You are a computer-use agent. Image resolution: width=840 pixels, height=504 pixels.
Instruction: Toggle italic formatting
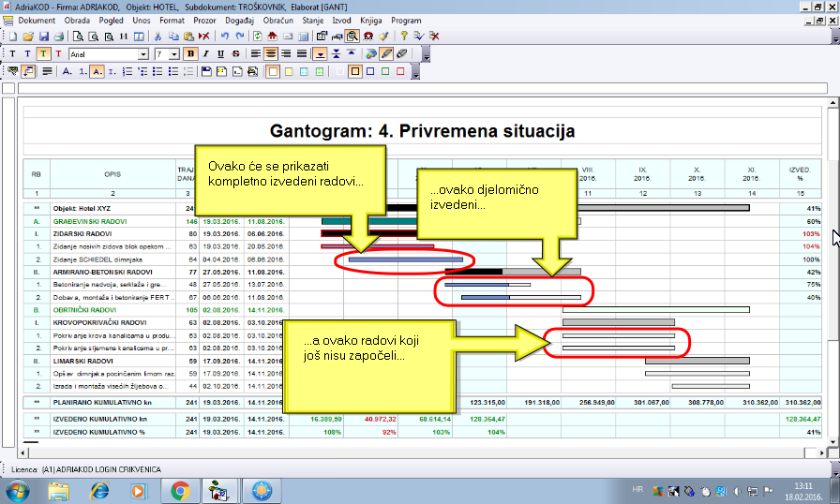pos(205,54)
